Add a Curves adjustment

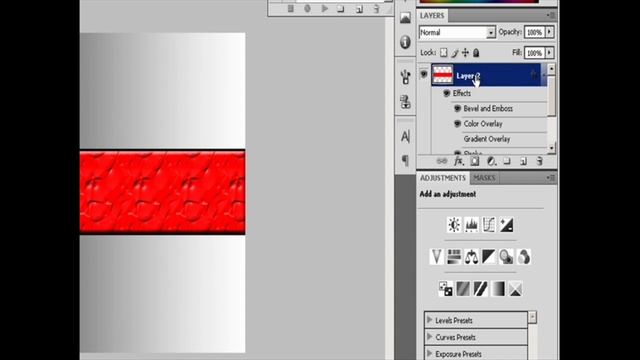489,225
